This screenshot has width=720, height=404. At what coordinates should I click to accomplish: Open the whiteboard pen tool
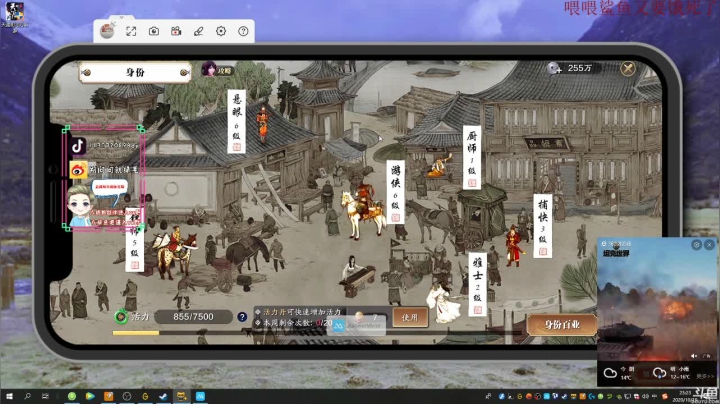(x=198, y=31)
